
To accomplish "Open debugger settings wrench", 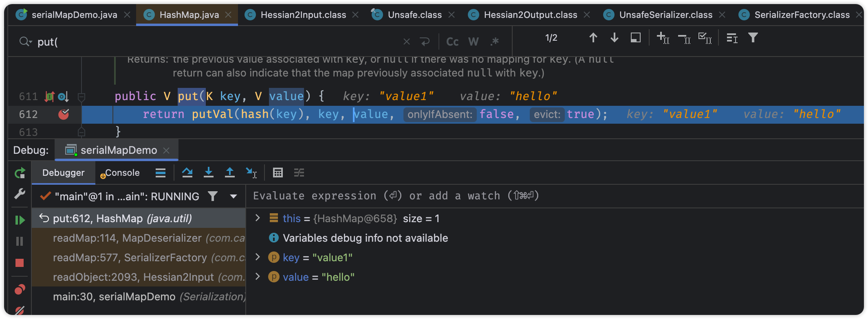I will 20,194.
